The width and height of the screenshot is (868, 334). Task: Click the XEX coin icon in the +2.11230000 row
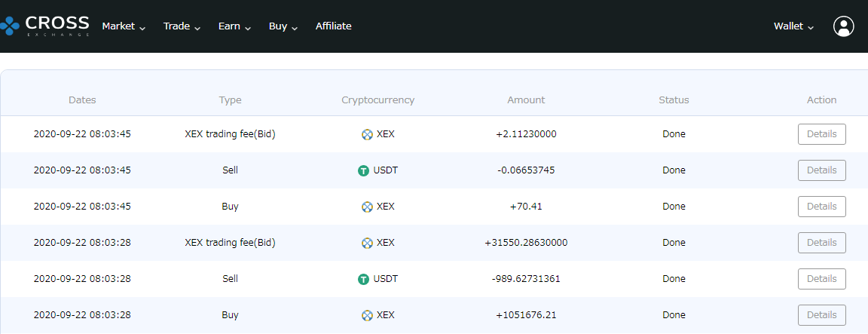tap(366, 134)
